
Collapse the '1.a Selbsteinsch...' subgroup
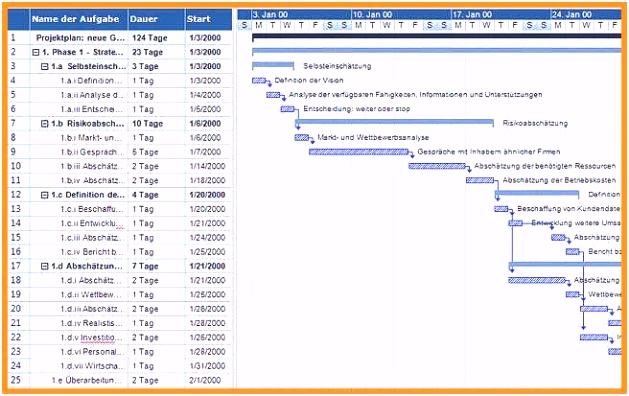click(45, 67)
